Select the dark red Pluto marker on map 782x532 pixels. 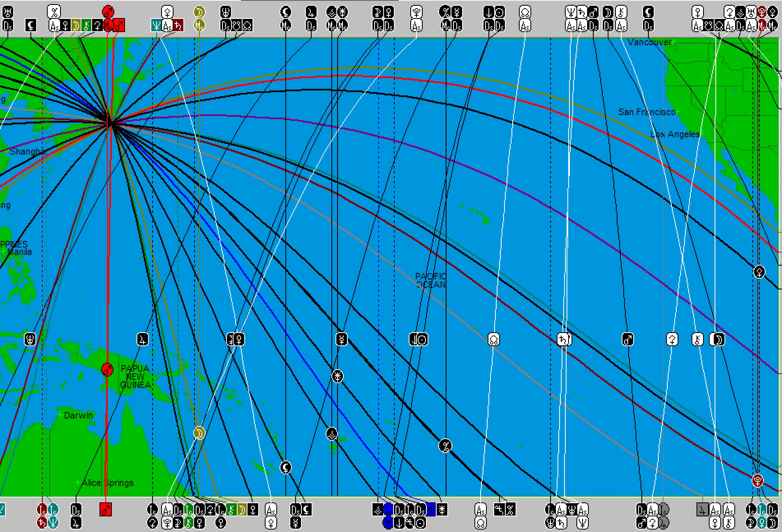tap(757, 480)
